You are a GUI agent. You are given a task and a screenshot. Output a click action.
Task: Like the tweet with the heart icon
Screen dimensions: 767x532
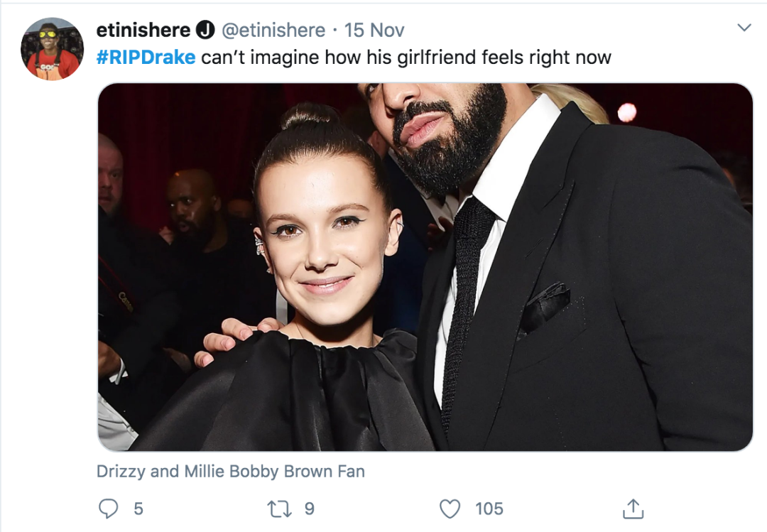pyautogui.click(x=450, y=509)
